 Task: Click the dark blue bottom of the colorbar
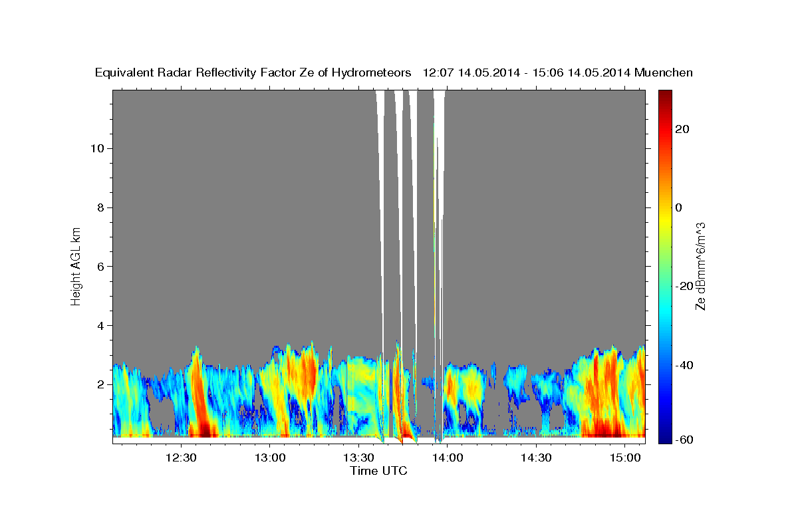(664, 436)
